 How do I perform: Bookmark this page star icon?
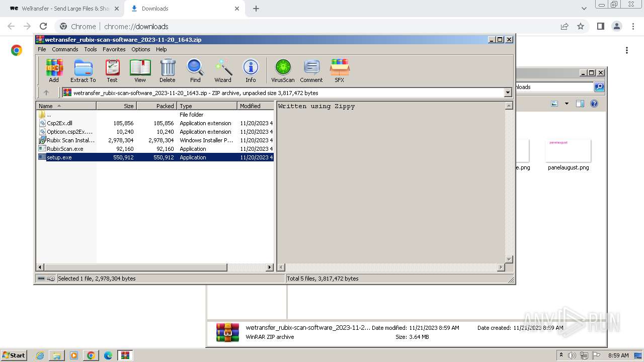coord(581,26)
